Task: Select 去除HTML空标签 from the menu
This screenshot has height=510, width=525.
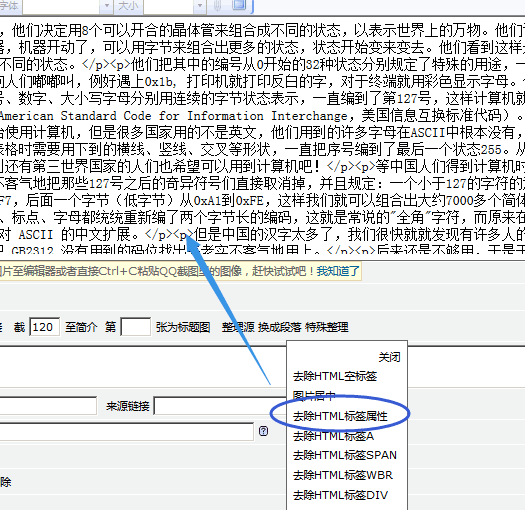Action: click(x=335, y=376)
